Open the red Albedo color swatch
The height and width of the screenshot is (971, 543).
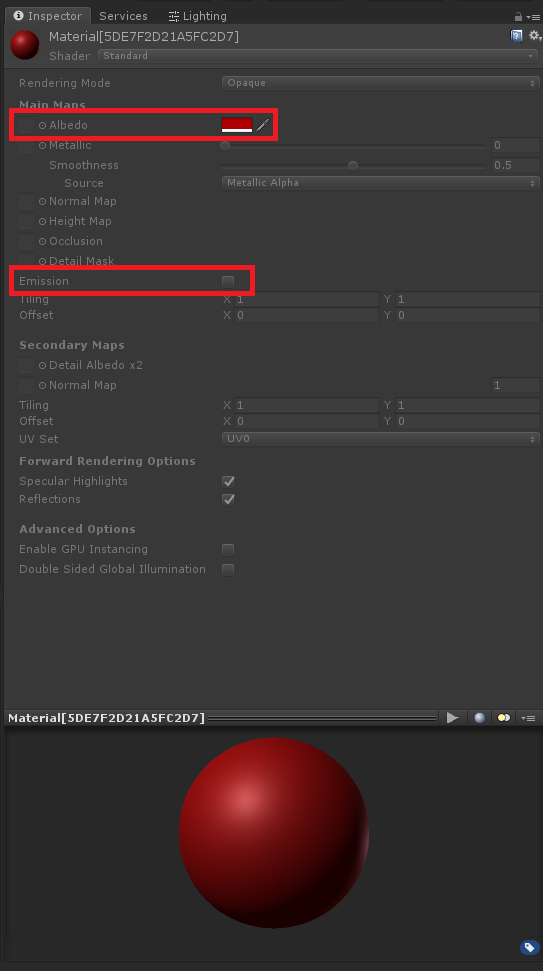[237, 125]
